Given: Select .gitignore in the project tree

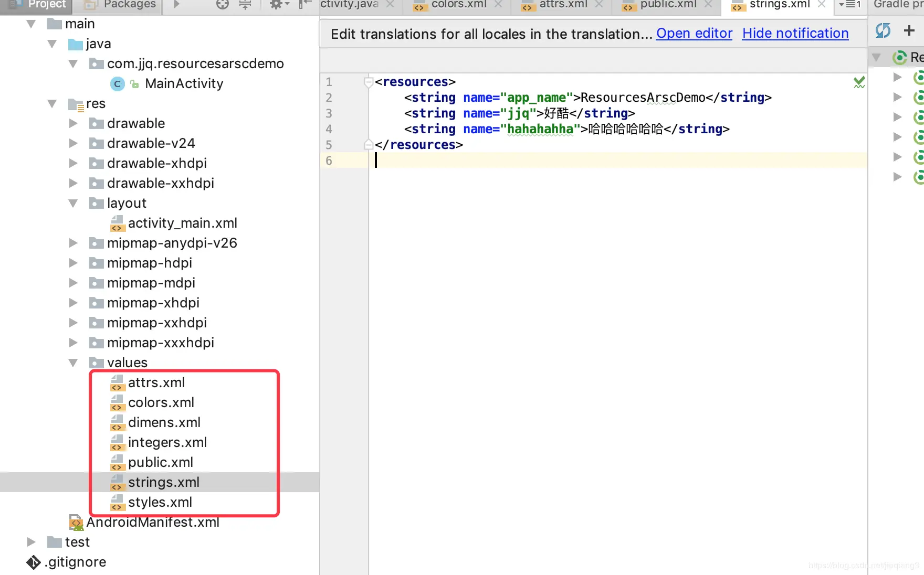Looking at the screenshot, I should click(x=76, y=562).
